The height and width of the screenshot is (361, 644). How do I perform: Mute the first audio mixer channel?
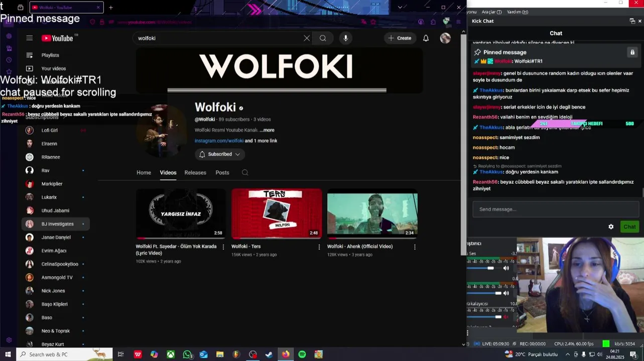506,268
